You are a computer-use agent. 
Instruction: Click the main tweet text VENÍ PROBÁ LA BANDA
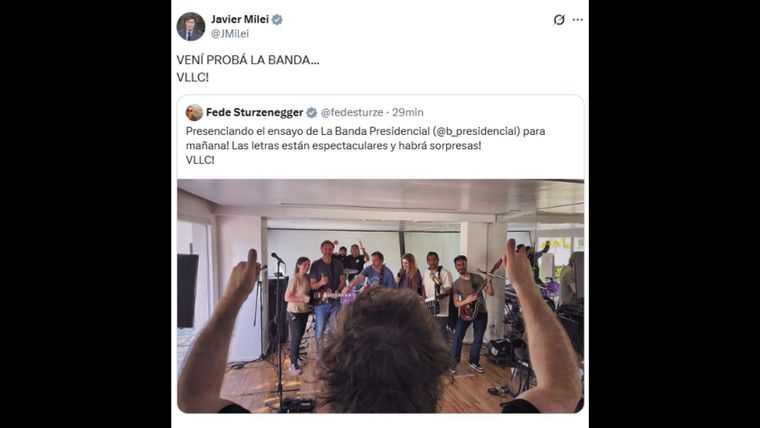(248, 60)
